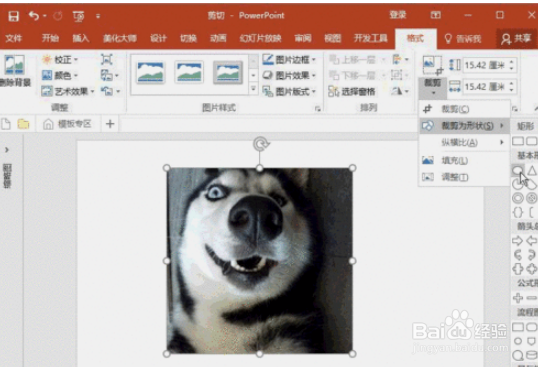Switch to the 视图 tab
The image size is (538, 367).
[333, 38]
